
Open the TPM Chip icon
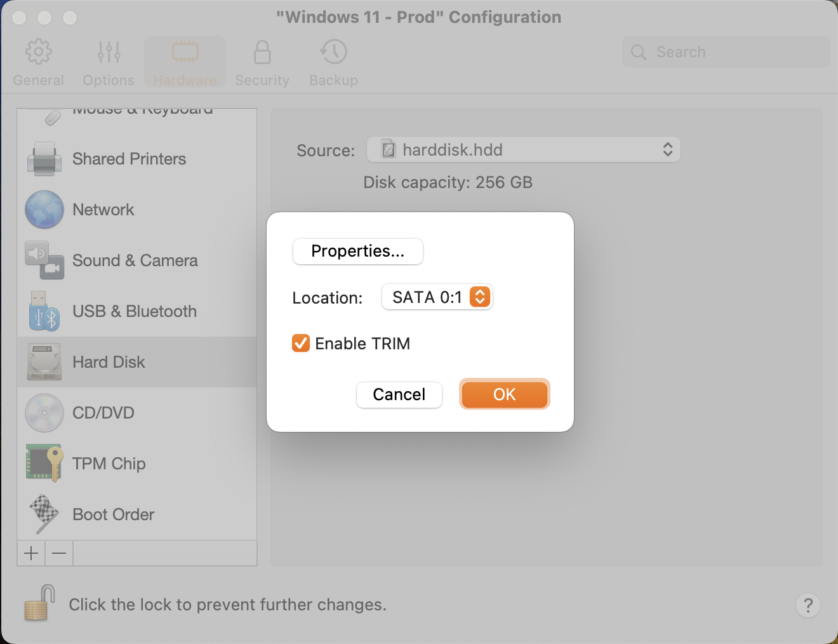click(x=44, y=464)
